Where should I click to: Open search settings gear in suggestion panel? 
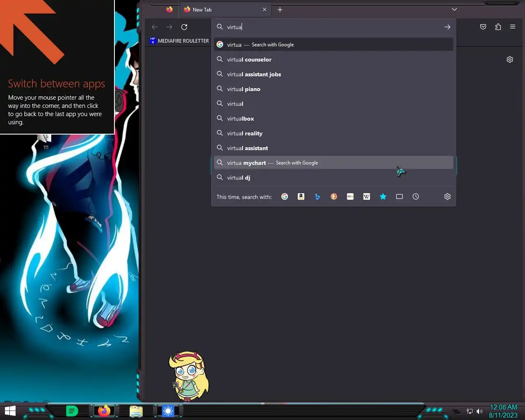pos(447,196)
